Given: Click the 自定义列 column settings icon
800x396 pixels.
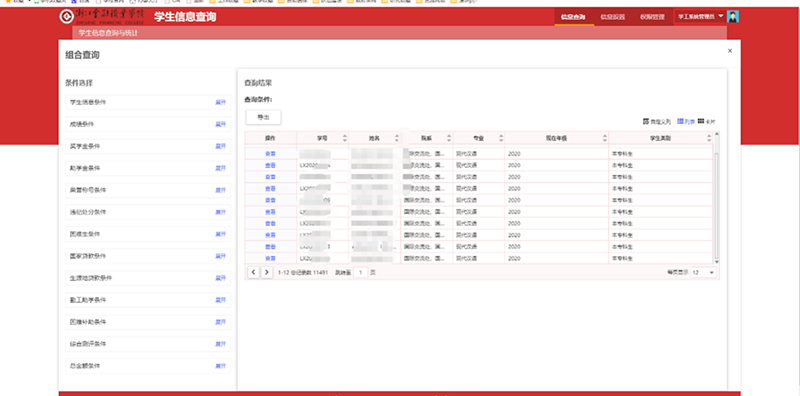Looking at the screenshot, I should [646, 121].
